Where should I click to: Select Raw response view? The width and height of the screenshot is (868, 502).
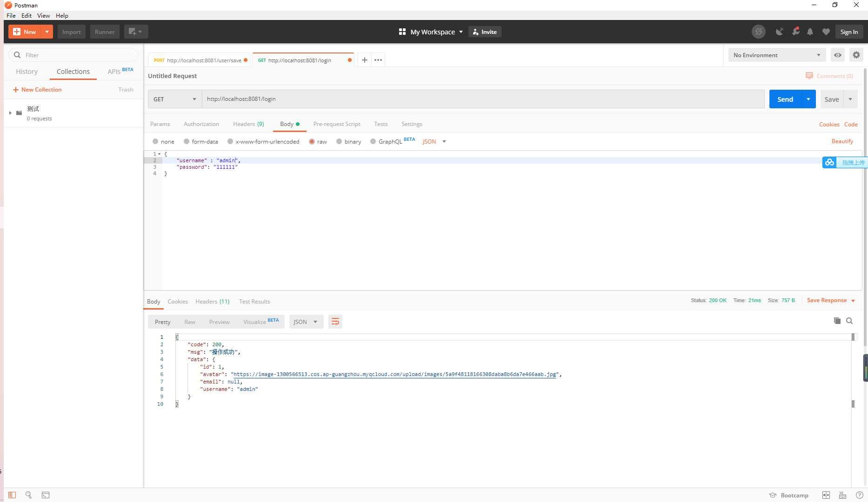click(x=190, y=322)
